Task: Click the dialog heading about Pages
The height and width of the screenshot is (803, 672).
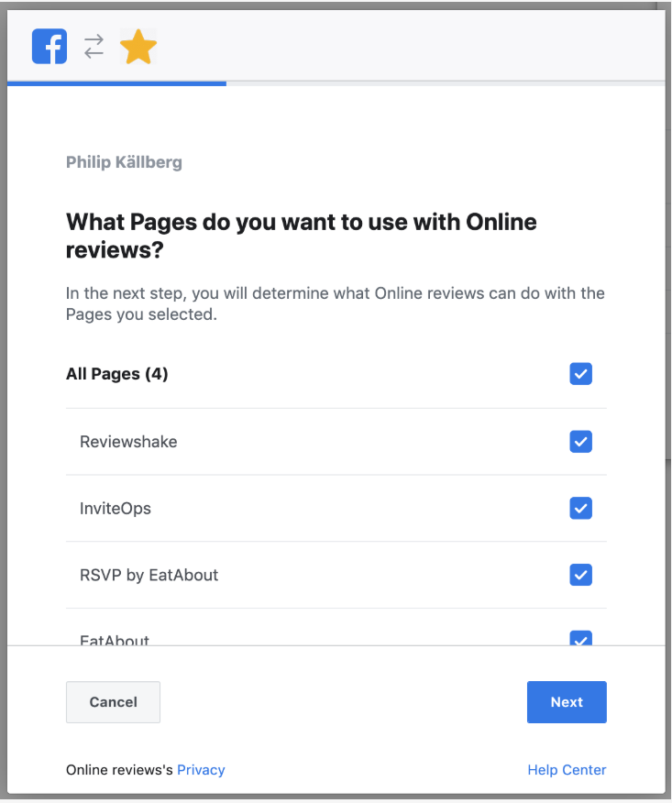Action: pyautogui.click(x=302, y=236)
